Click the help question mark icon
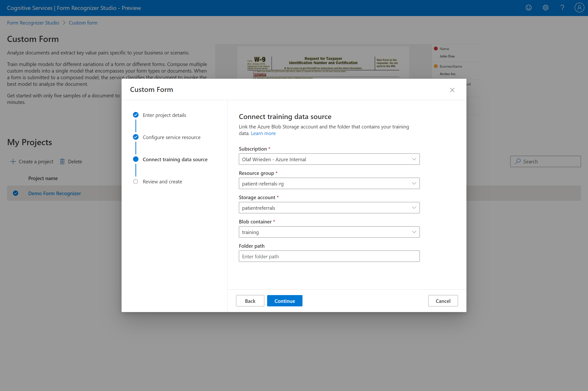 point(562,8)
